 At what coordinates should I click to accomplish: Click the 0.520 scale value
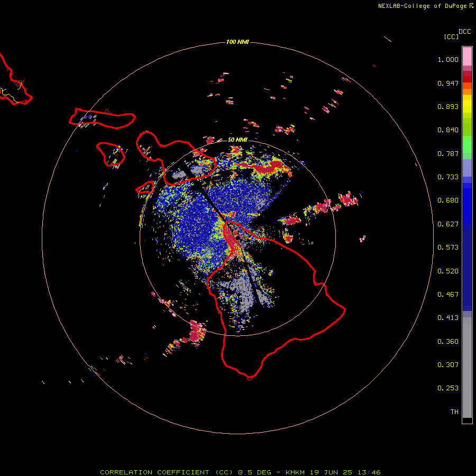point(448,271)
